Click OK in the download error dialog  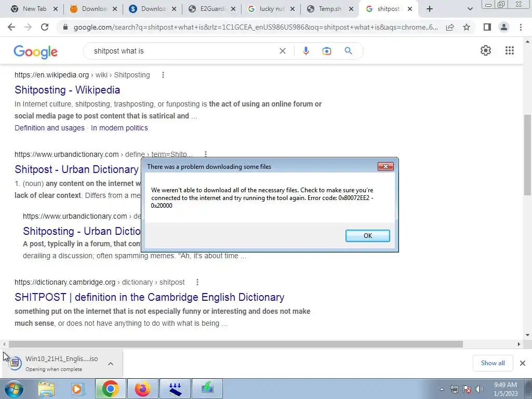[x=367, y=236]
